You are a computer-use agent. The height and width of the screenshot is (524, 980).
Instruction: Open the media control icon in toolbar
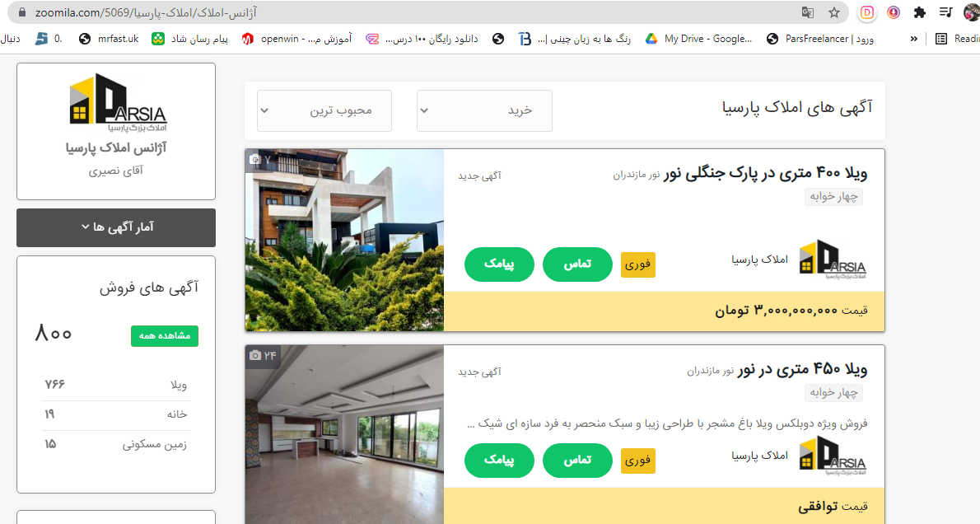click(x=945, y=12)
